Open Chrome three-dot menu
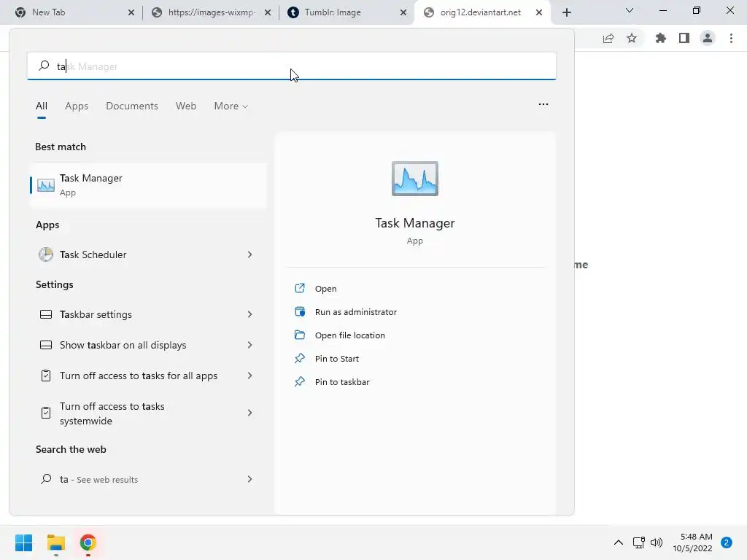747x560 pixels. click(x=731, y=38)
